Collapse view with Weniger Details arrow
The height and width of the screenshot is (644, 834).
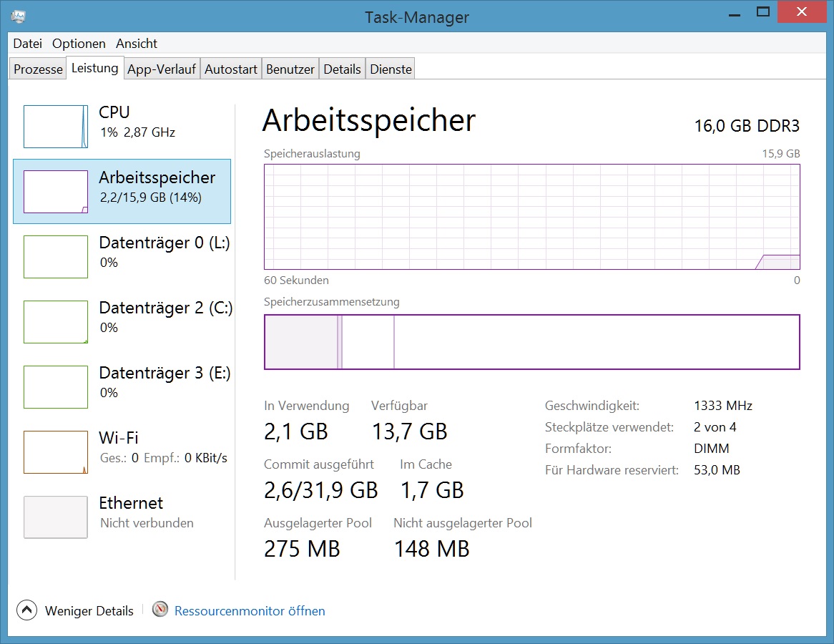26,610
